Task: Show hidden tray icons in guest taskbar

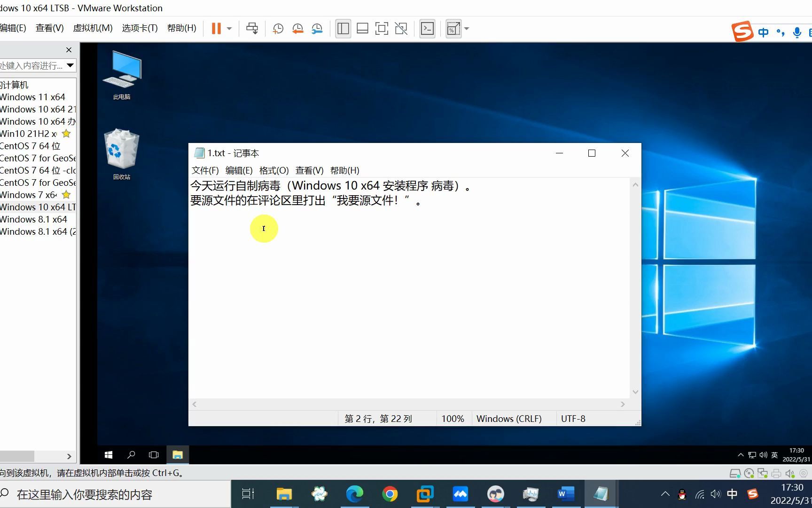Action: [x=741, y=455]
